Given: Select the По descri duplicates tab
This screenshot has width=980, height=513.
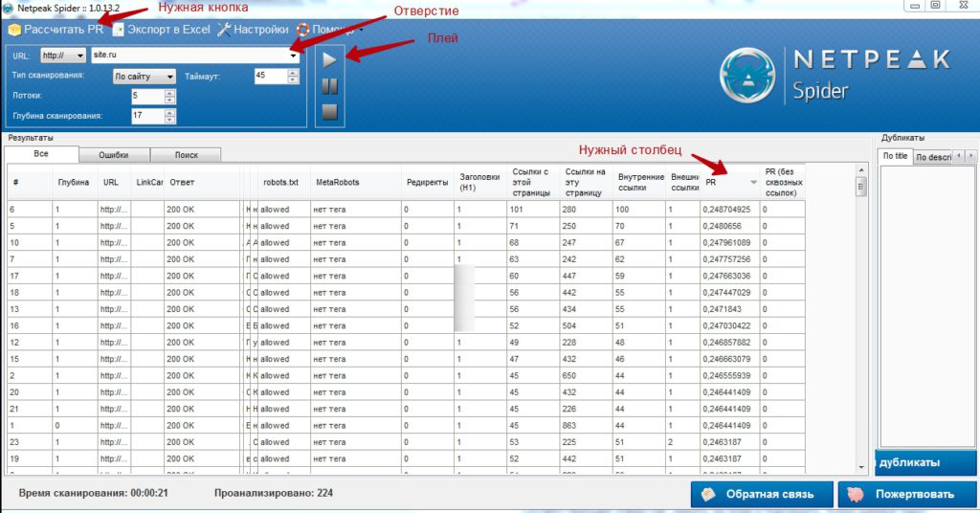Looking at the screenshot, I should point(933,158).
